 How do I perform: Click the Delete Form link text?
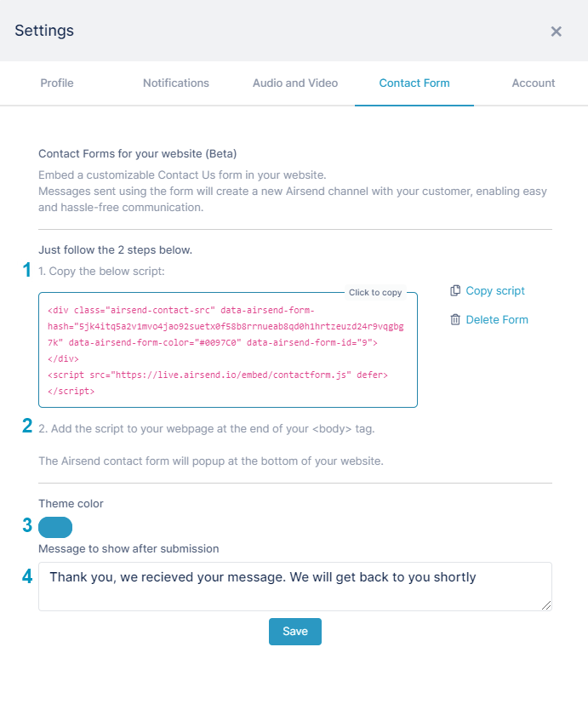click(x=497, y=320)
